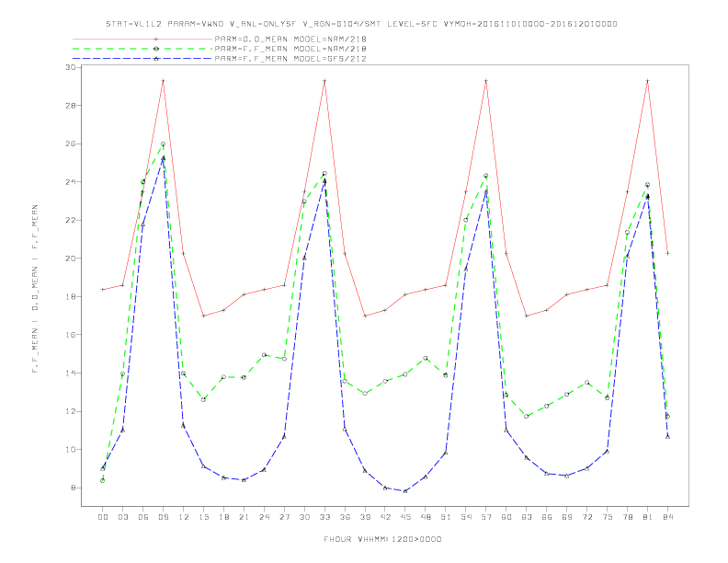Click x-axis tick label 39
728x563 pixels.
[365, 517]
